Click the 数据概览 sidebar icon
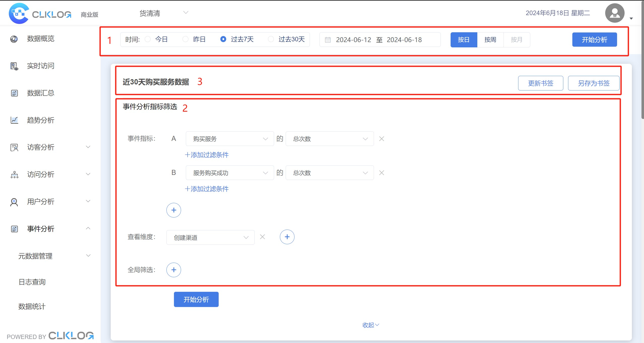The height and width of the screenshot is (343, 644). 14,39
